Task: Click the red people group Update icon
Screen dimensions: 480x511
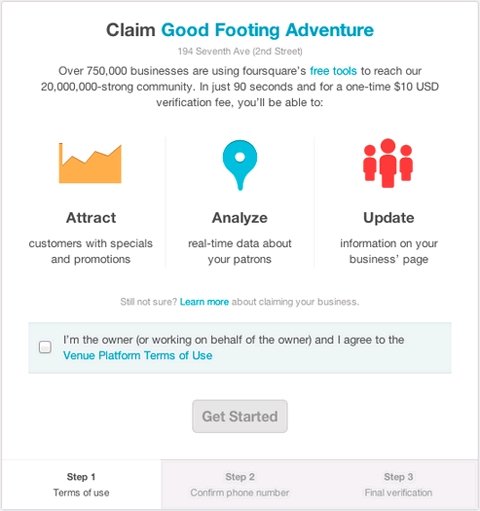Action: click(388, 163)
